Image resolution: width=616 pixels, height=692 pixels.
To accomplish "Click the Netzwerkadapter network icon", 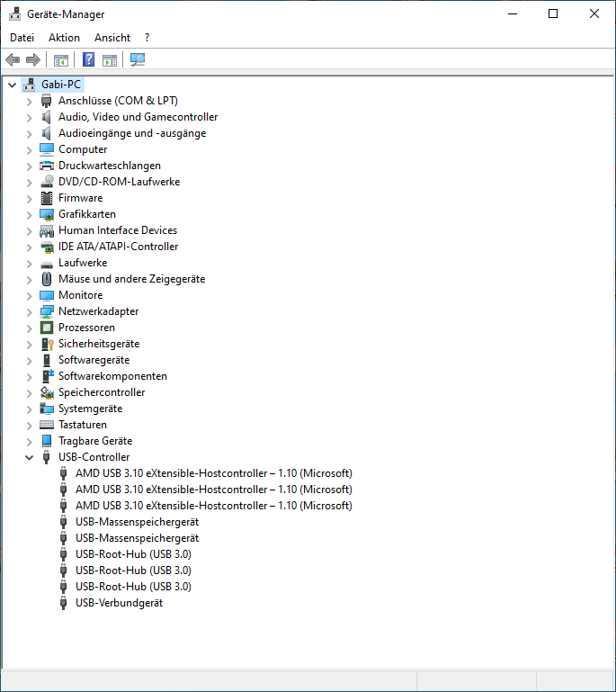I will click(46, 311).
